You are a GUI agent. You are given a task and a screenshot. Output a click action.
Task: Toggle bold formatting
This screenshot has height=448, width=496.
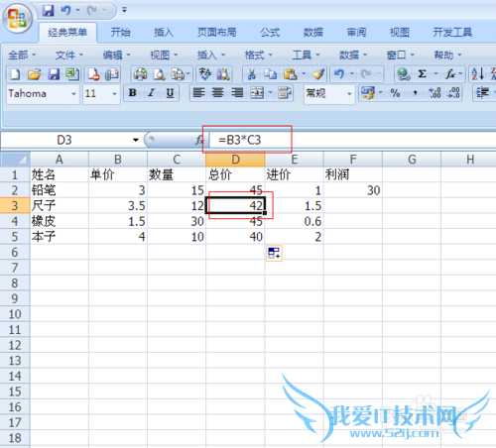[133, 93]
